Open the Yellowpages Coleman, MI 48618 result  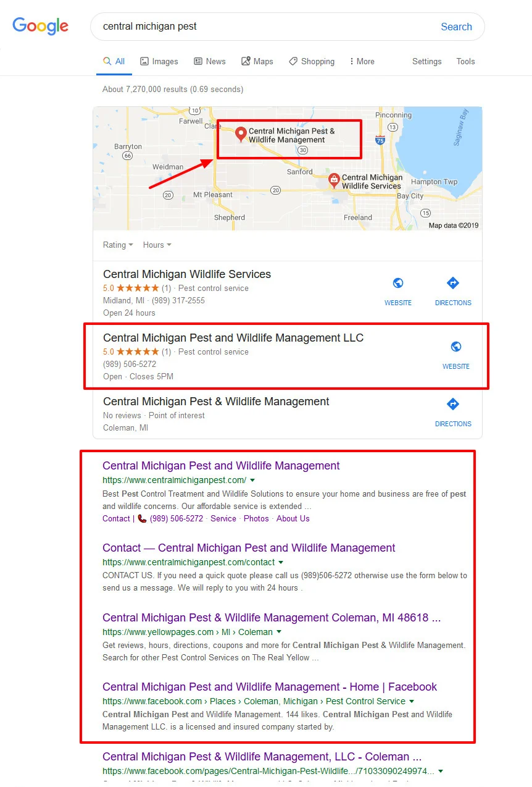(272, 618)
